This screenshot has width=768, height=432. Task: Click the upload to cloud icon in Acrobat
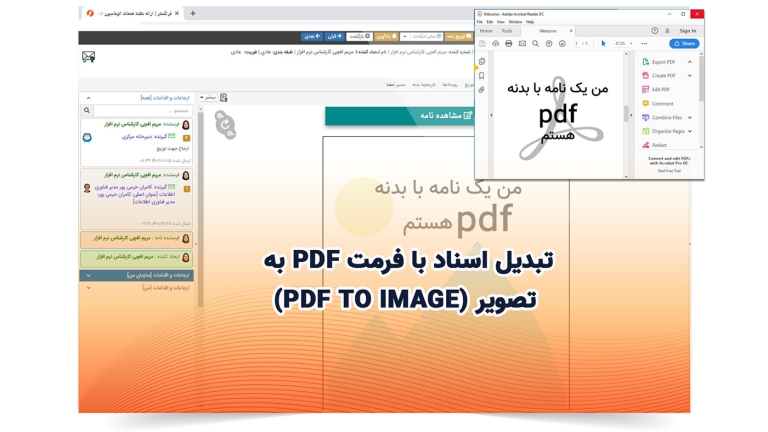click(x=496, y=44)
